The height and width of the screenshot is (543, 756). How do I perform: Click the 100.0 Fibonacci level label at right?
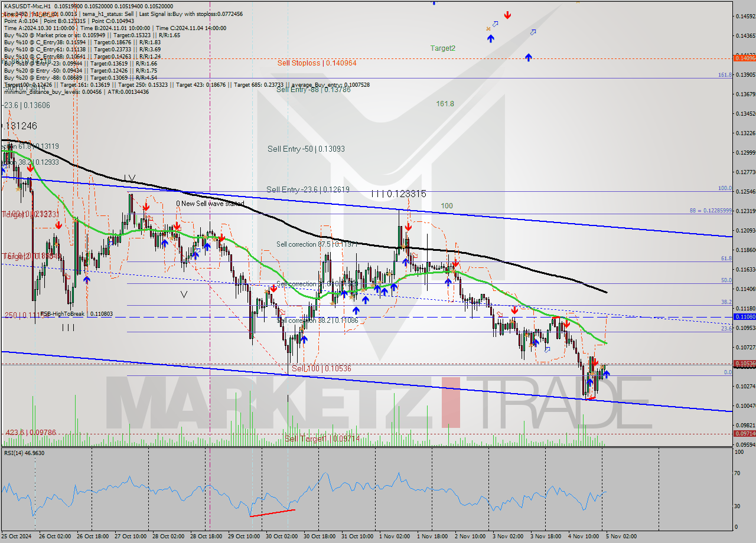pos(725,188)
